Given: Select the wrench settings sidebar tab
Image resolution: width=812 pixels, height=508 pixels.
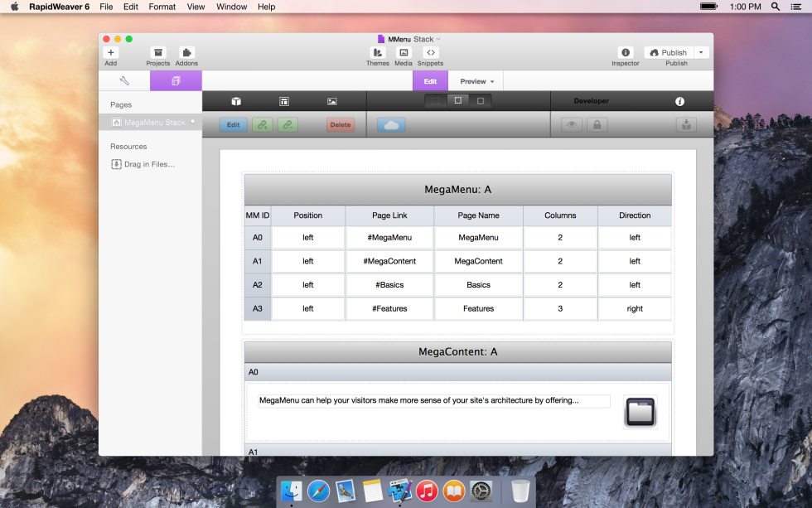Looking at the screenshot, I should [x=124, y=80].
